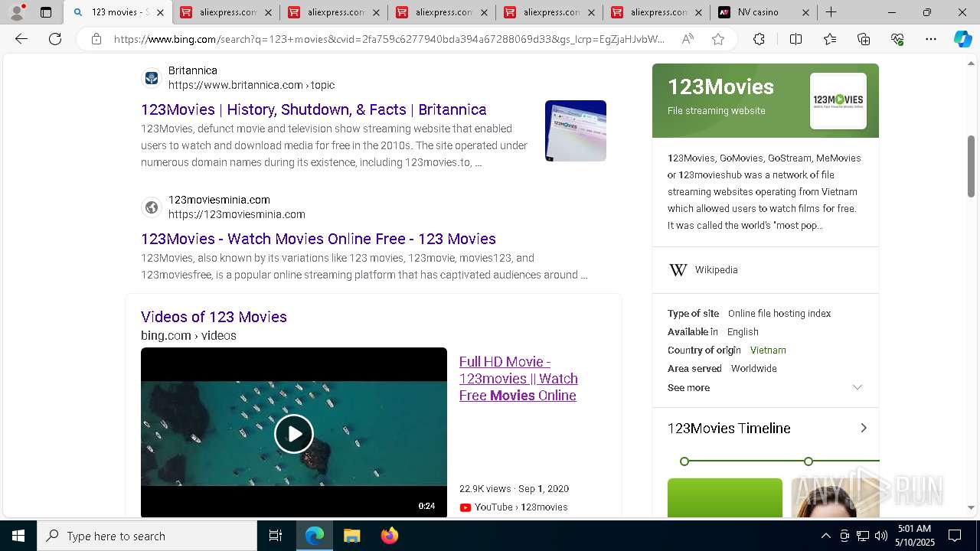This screenshot has height=551, width=980.
Task: Open the Favorites list icon
Action: point(830,39)
